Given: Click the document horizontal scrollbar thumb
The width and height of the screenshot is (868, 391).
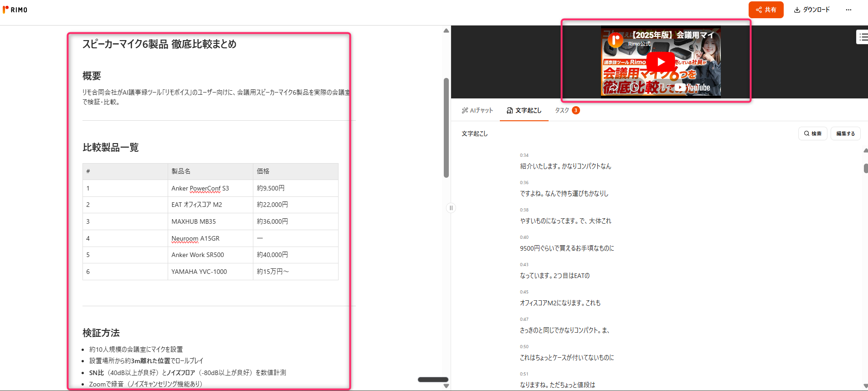Looking at the screenshot, I should click(433, 380).
